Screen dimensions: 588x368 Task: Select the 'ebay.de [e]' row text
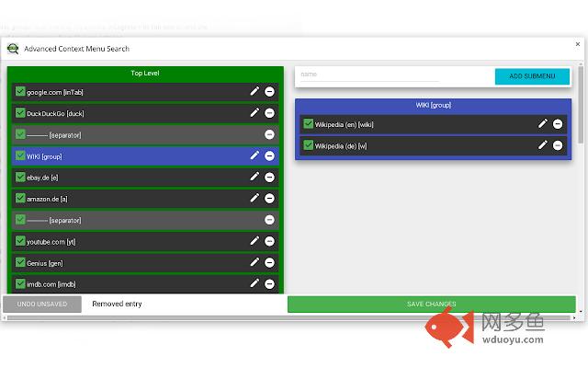[42, 178]
